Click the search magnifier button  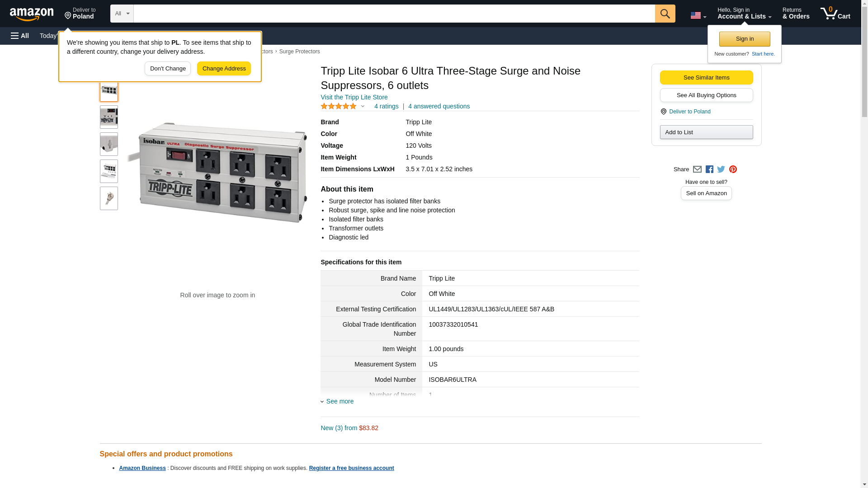[665, 14]
